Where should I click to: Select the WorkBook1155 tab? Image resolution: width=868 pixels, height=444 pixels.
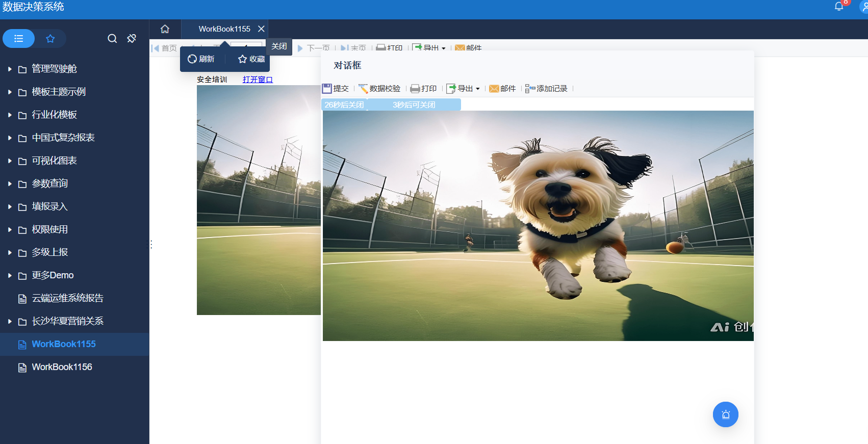point(224,29)
